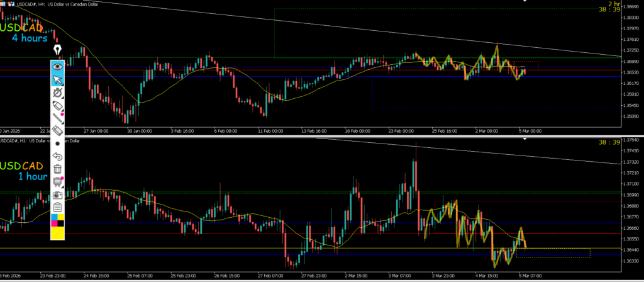Click the chart icon left of the H4 title
This screenshot has width=644, height=282.
point(4,4)
